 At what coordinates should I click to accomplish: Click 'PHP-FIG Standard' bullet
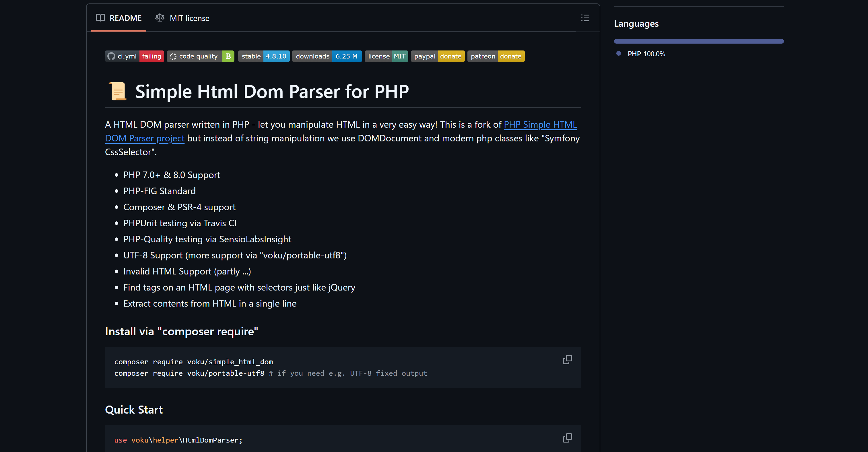coord(159,191)
